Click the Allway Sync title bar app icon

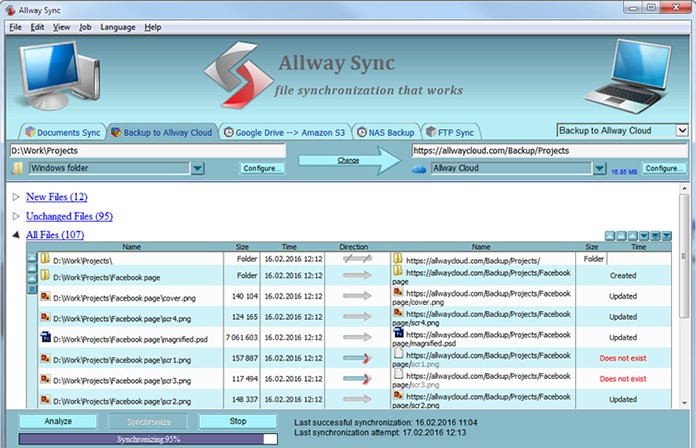(x=10, y=9)
